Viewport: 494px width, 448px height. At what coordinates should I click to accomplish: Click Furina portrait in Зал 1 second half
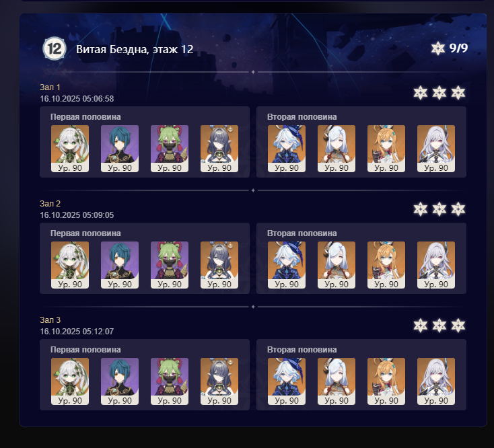click(x=287, y=149)
